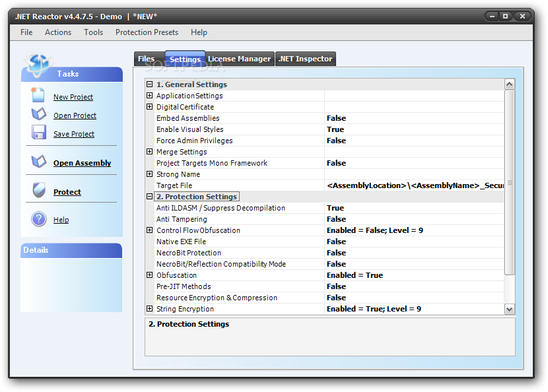
Task: Click the Help link in Tasks panel
Action: pos(61,220)
